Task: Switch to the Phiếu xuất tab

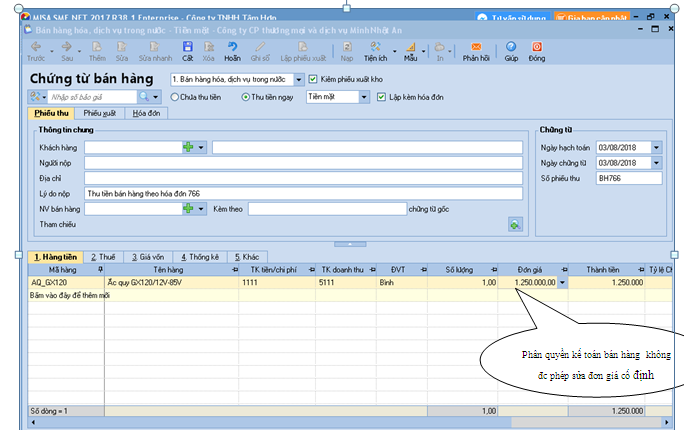Action: (99, 113)
